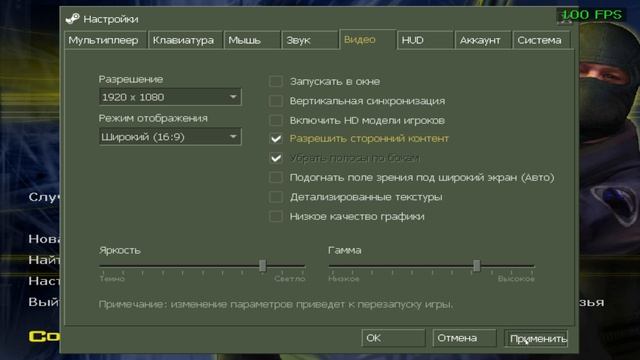The height and width of the screenshot is (360, 640).
Task: Click the Отмена button
Action: 464,338
